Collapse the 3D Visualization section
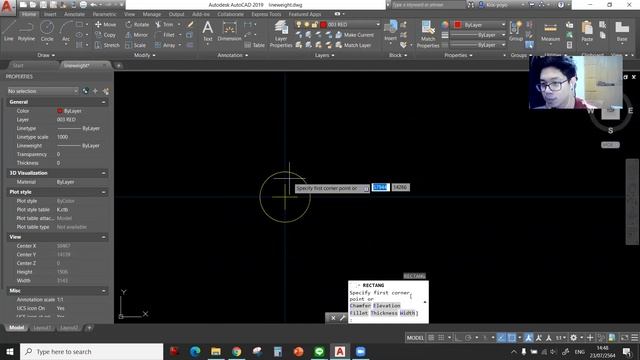The width and height of the screenshot is (640, 360). pyautogui.click(x=103, y=173)
